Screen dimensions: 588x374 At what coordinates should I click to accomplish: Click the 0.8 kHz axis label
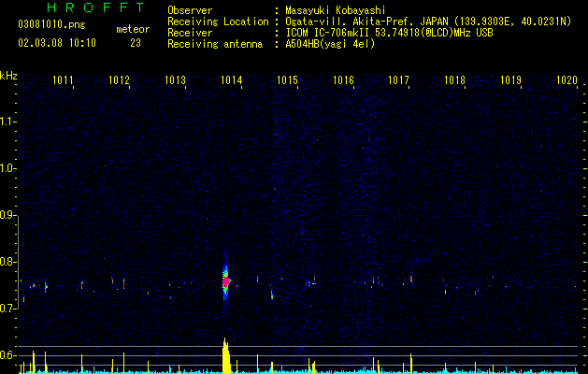8,262
